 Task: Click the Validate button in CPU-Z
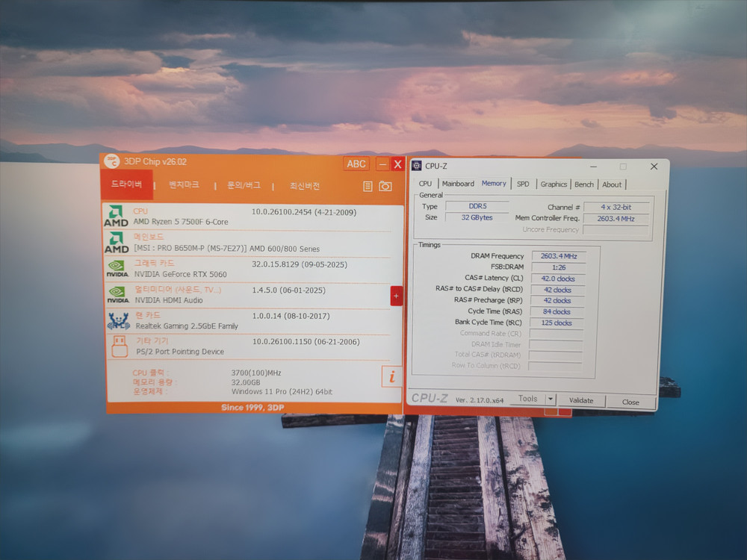point(582,400)
